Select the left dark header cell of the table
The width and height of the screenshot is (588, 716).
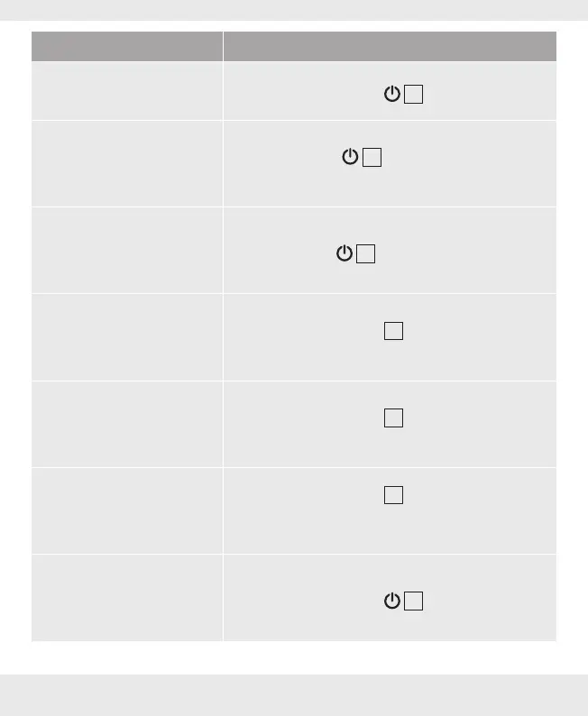(x=127, y=46)
